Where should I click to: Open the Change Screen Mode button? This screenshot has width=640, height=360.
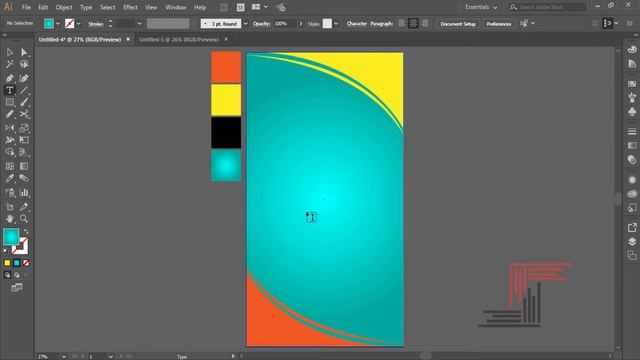[17, 288]
